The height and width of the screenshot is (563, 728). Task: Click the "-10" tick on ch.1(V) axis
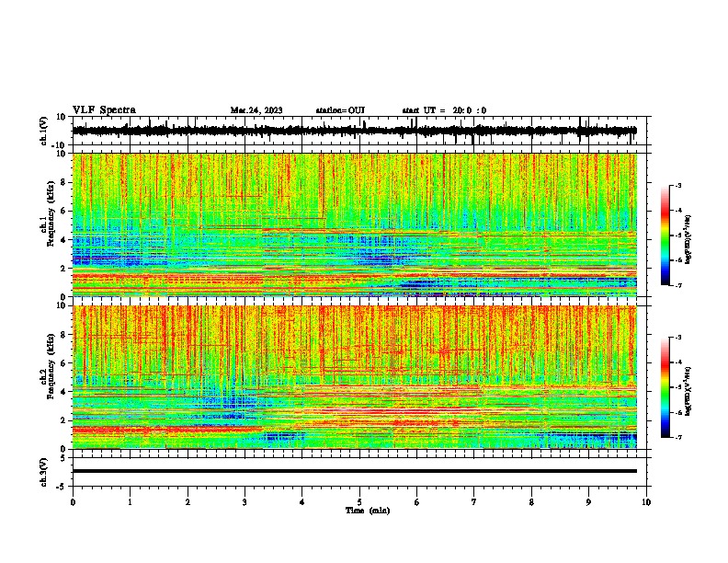60,145
